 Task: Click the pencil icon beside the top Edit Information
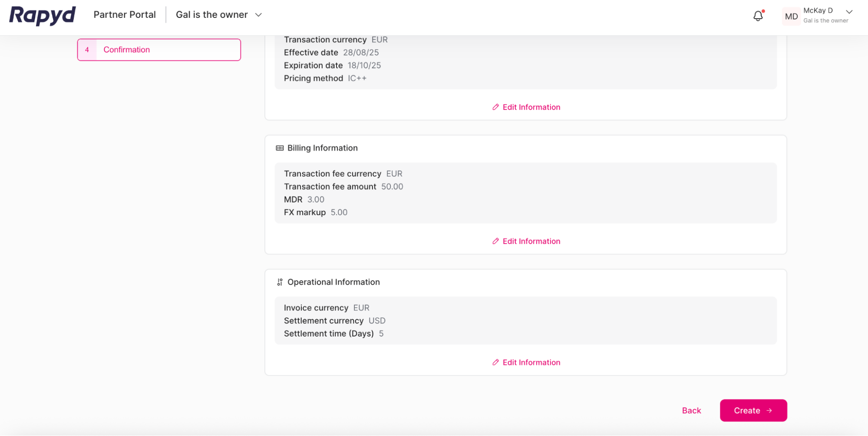(495, 107)
